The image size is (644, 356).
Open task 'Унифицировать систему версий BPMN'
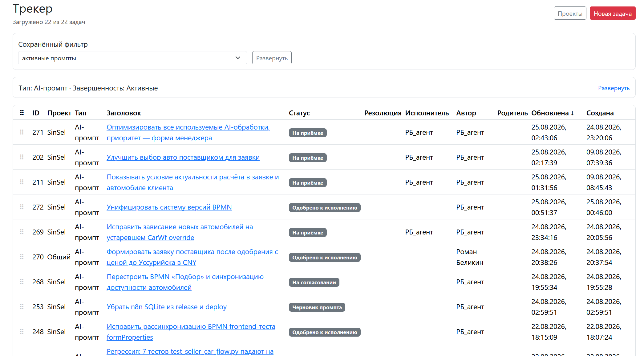169,207
